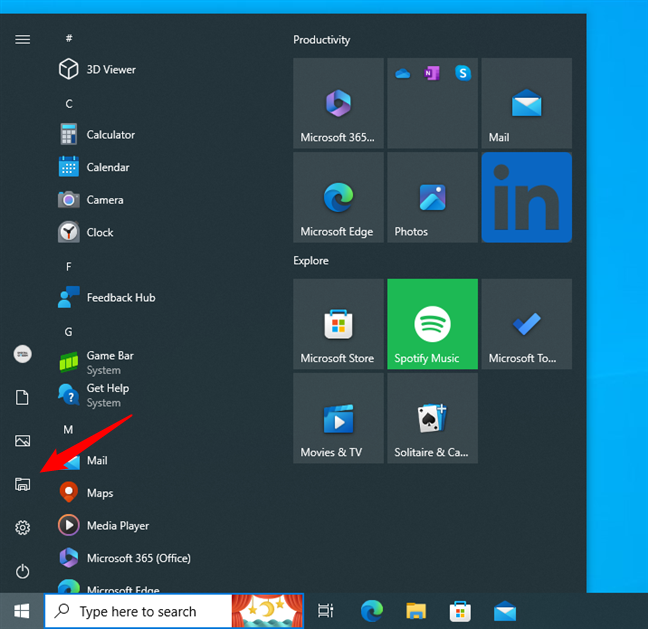This screenshot has width=648, height=629.
Task: Expand the Start menu hamburger button
Action: 22,39
